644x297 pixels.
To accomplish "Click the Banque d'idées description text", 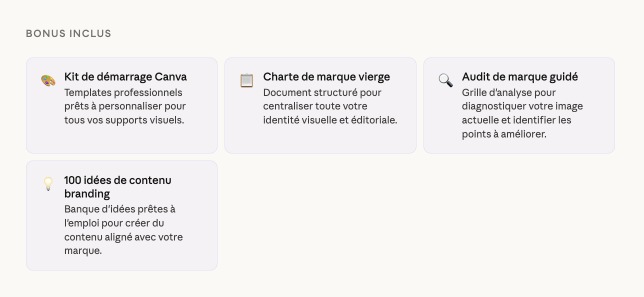I will pyautogui.click(x=123, y=230).
